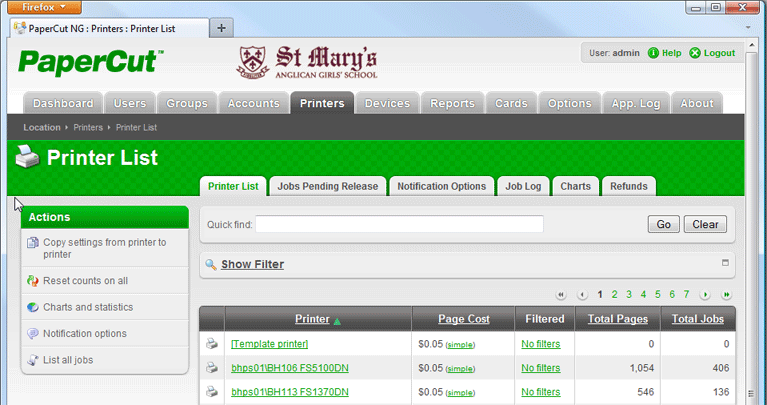Open the Cards tab
Image resolution: width=767 pixels, height=405 pixels.
click(511, 103)
